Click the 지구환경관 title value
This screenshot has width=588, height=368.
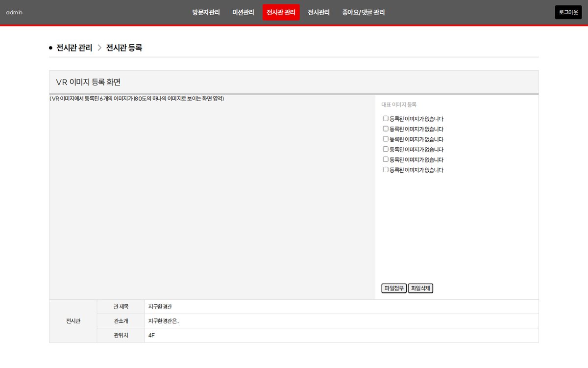[x=160, y=307]
